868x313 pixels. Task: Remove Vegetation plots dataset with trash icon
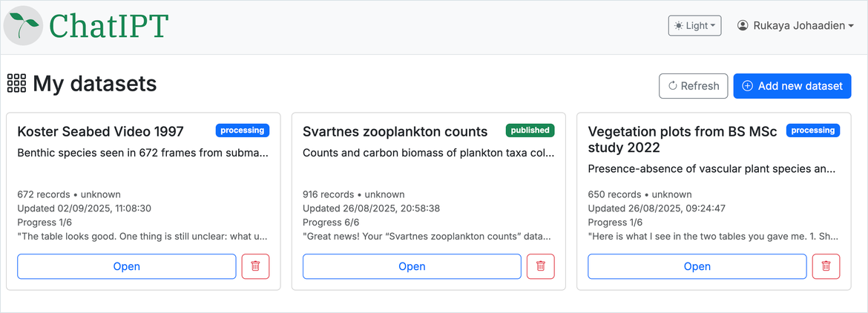[826, 266]
